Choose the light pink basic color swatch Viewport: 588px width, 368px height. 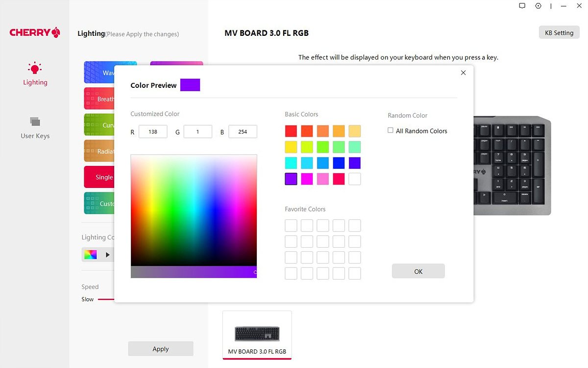point(323,179)
